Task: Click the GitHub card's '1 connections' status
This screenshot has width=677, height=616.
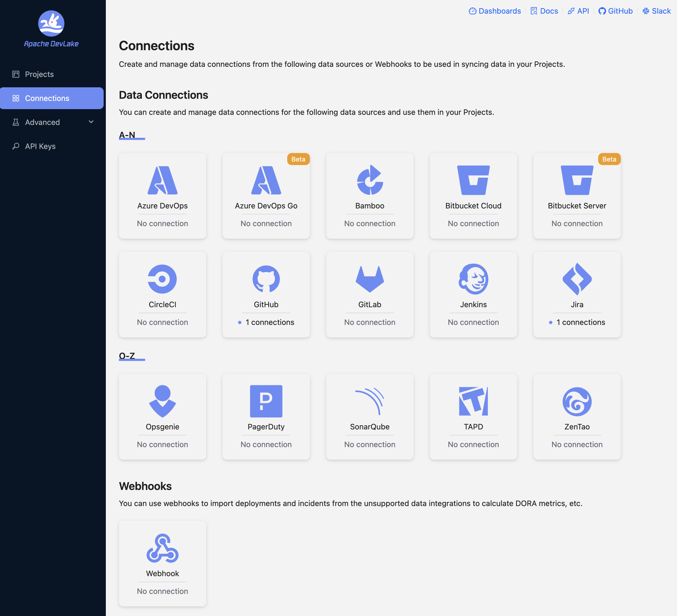Action: [266, 322]
